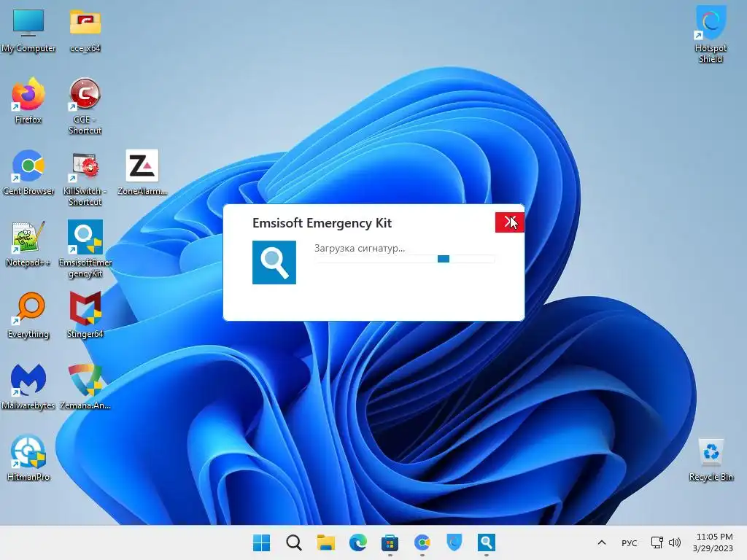Open the My Computer desktop icon
The height and width of the screenshot is (560, 747).
pyautogui.click(x=28, y=29)
